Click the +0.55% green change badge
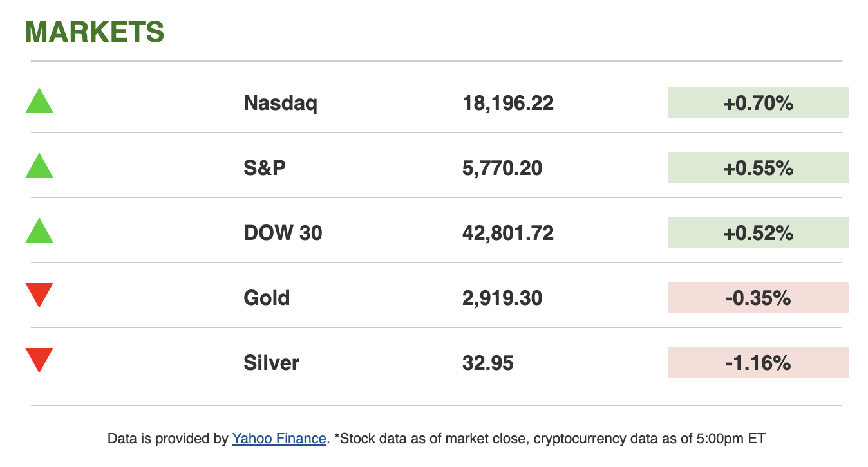The height and width of the screenshot is (467, 868). [758, 168]
